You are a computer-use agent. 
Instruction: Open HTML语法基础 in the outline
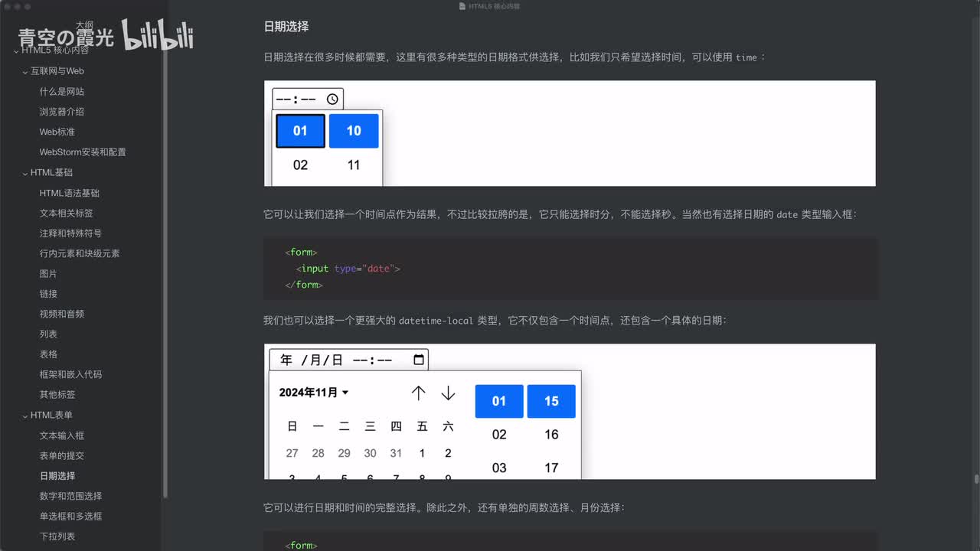click(x=70, y=193)
